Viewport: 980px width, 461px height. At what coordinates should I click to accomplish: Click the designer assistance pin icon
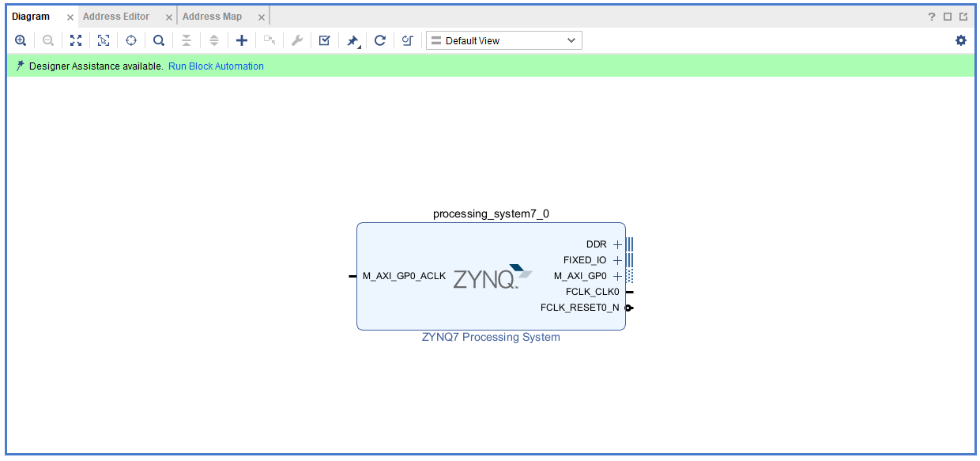click(x=20, y=66)
